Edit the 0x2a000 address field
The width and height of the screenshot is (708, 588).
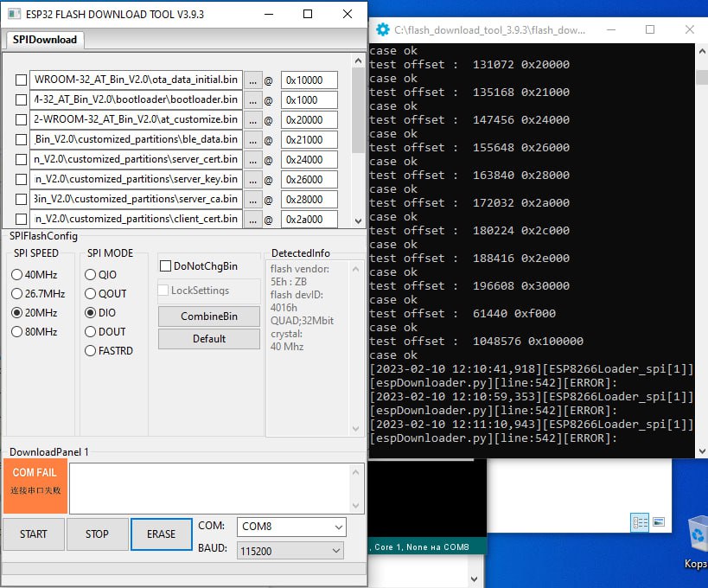point(309,220)
